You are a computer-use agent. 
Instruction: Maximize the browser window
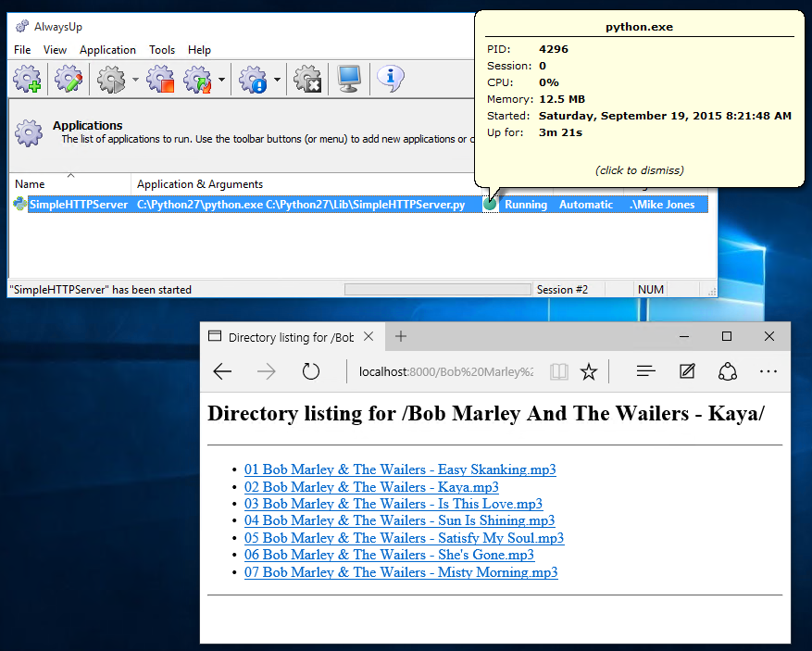point(727,337)
